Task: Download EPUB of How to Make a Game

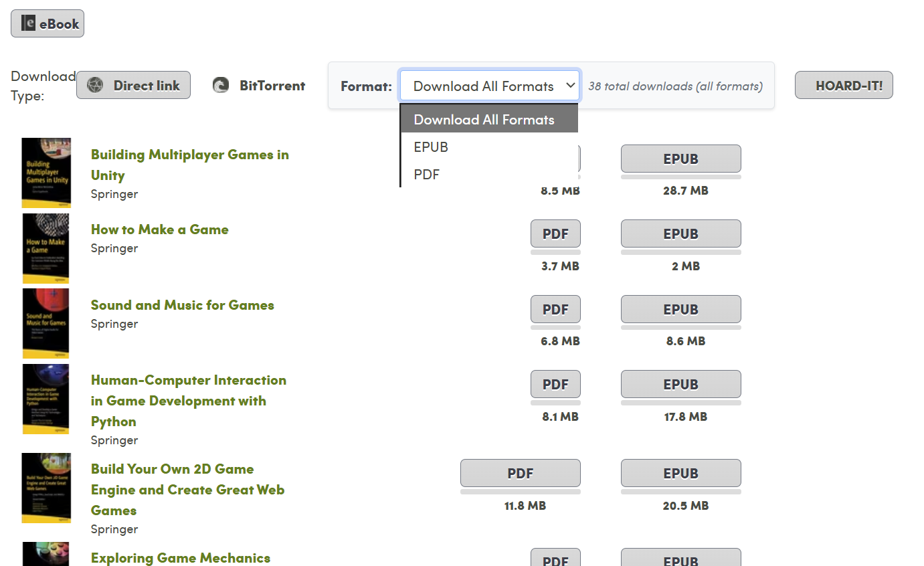Action: 680,233
